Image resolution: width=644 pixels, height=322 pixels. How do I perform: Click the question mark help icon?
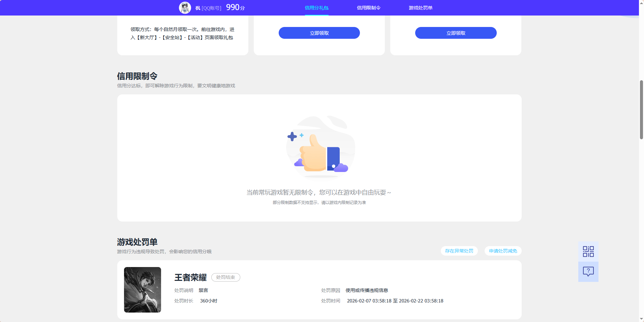tap(588, 271)
